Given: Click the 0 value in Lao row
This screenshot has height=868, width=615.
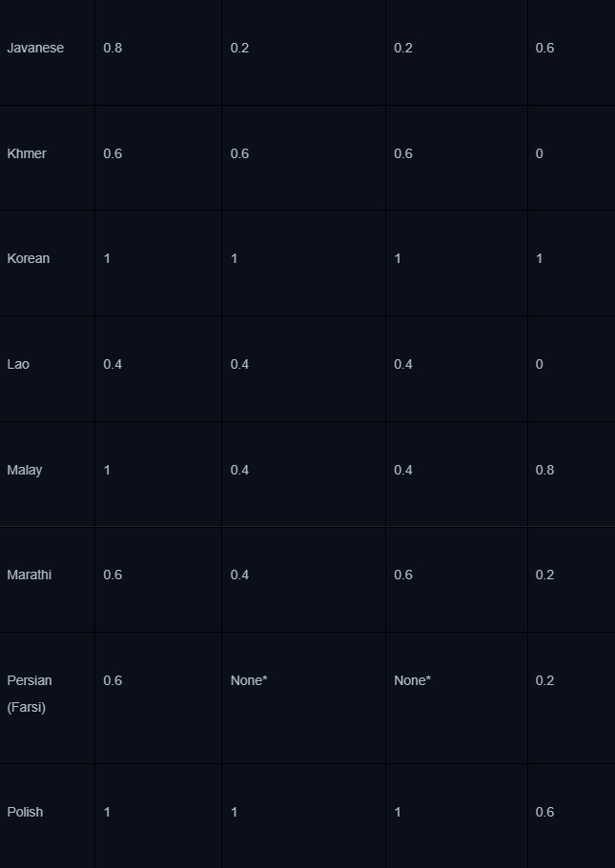Looking at the screenshot, I should click(540, 364).
